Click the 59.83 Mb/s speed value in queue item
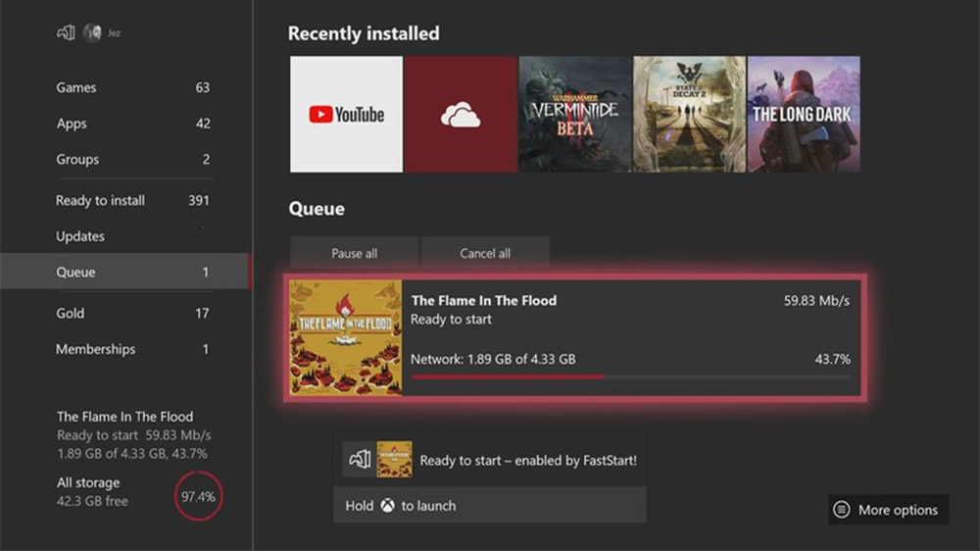The width and height of the screenshot is (980, 551). pyautogui.click(x=816, y=301)
